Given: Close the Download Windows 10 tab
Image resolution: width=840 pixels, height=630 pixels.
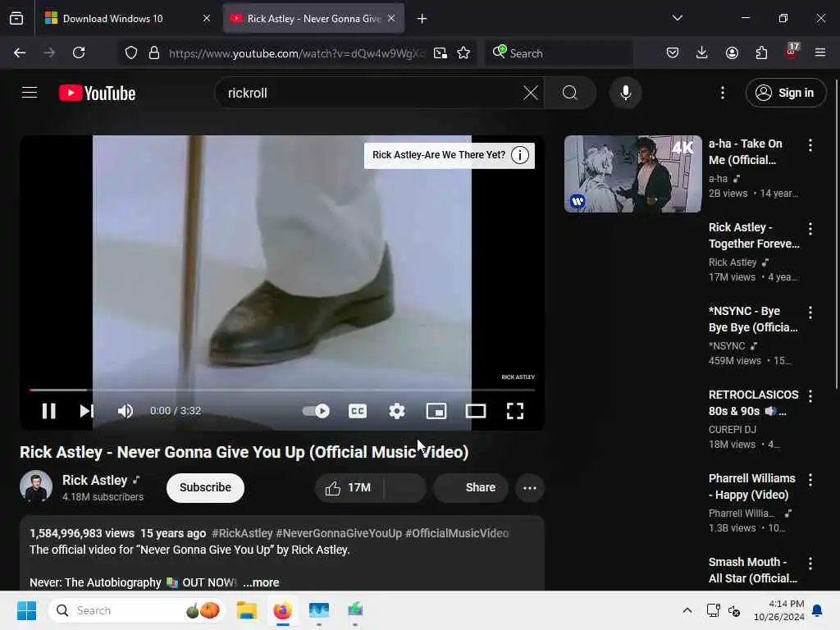Looking at the screenshot, I should coord(207,18).
